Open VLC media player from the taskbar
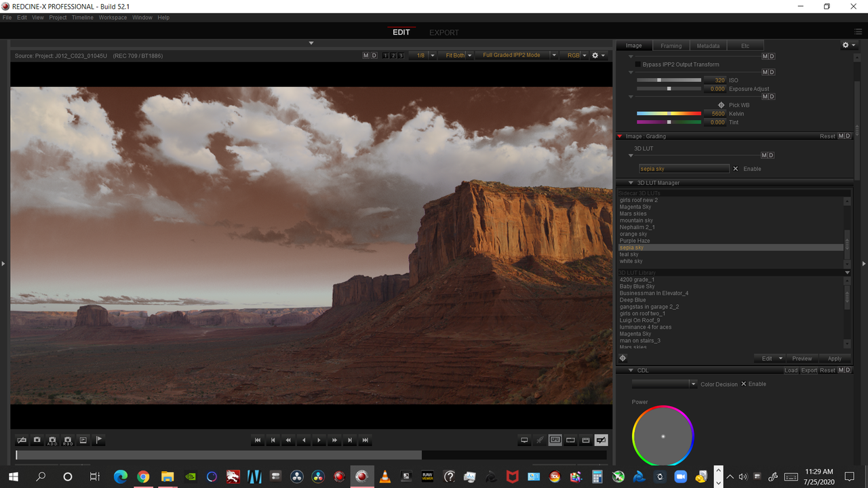 click(x=384, y=476)
